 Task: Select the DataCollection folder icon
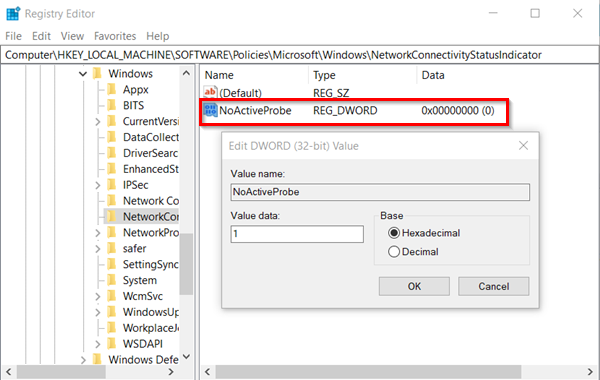(x=112, y=137)
